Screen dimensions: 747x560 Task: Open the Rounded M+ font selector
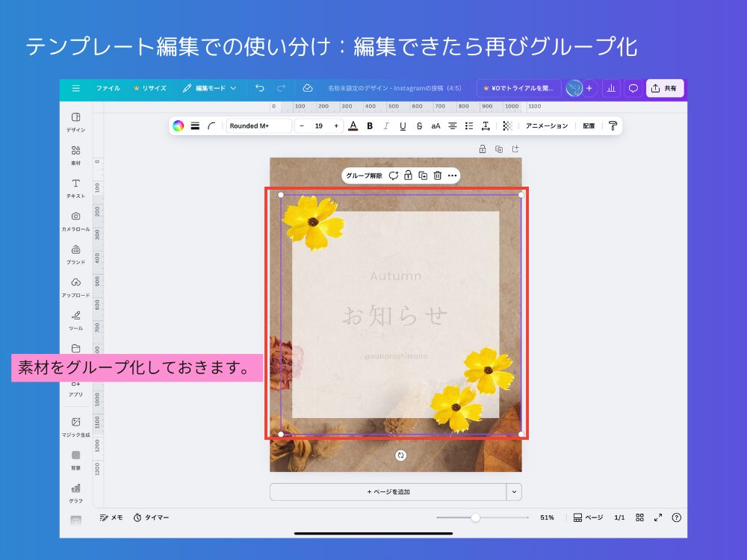[x=258, y=125]
